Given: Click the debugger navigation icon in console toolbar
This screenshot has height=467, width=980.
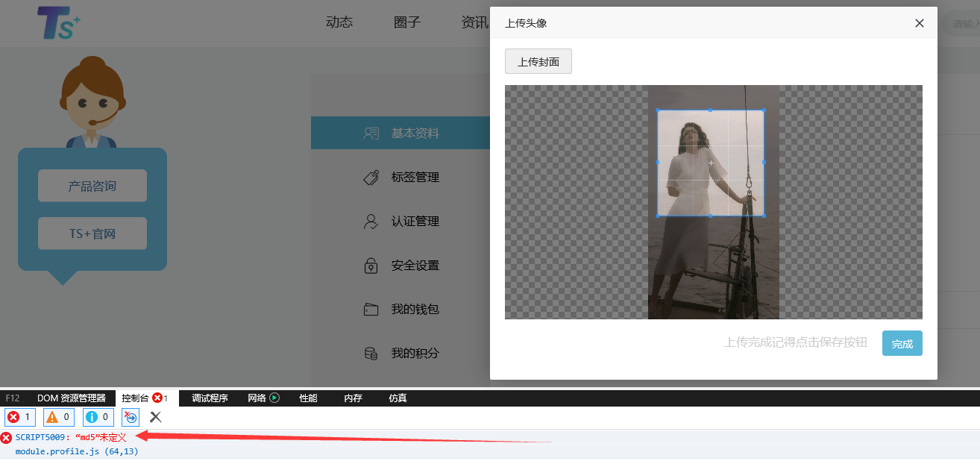Looking at the screenshot, I should click(130, 417).
